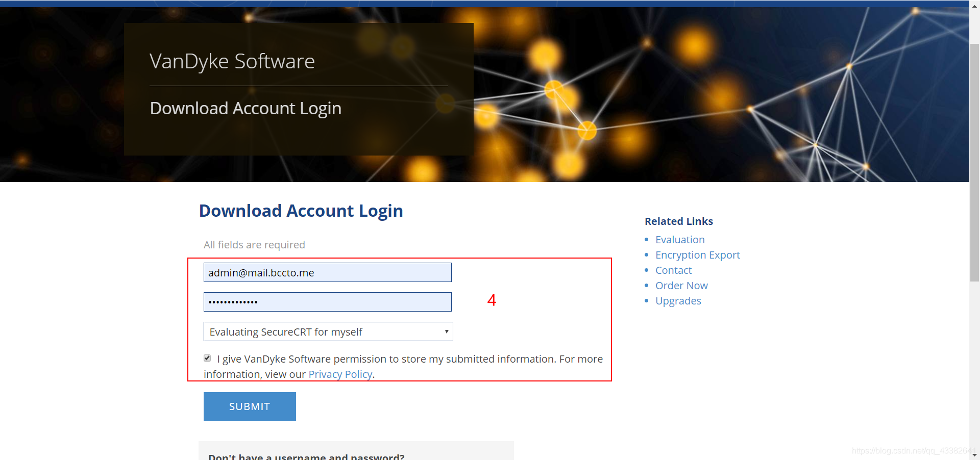Click the 'VanDyke Software' banner title
Screen dimensions: 980x460
[232, 61]
